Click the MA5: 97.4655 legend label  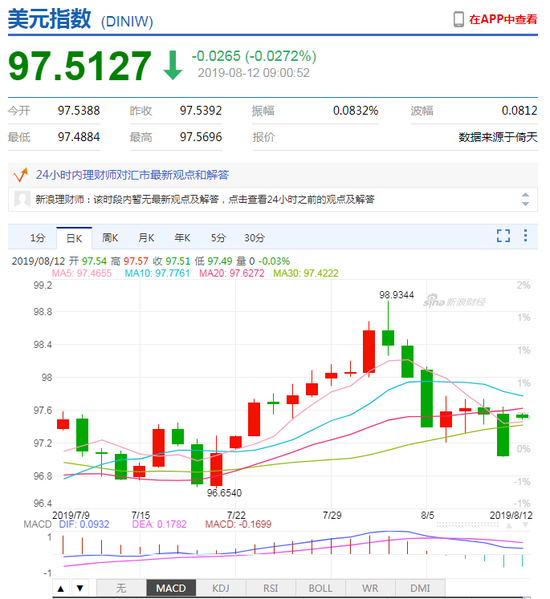pyautogui.click(x=82, y=274)
